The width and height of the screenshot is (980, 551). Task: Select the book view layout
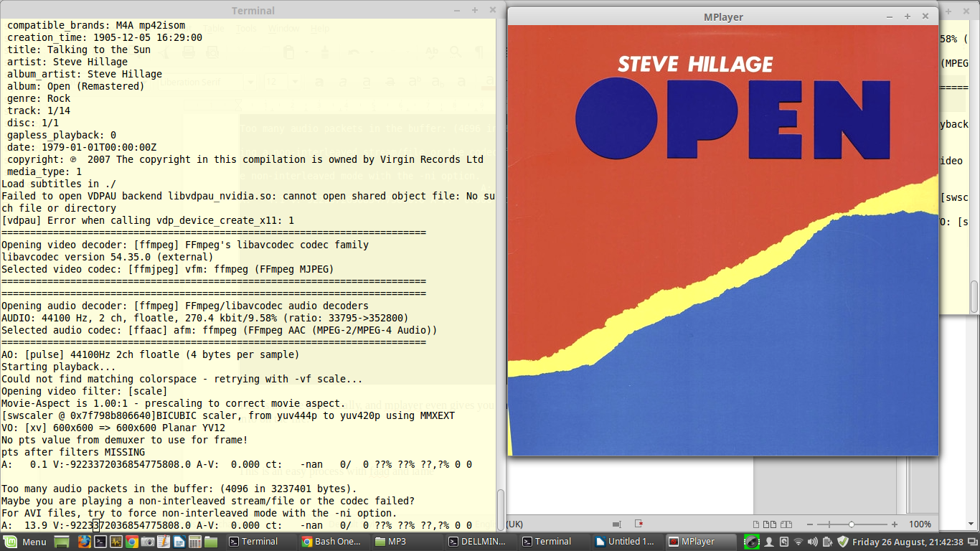point(786,524)
